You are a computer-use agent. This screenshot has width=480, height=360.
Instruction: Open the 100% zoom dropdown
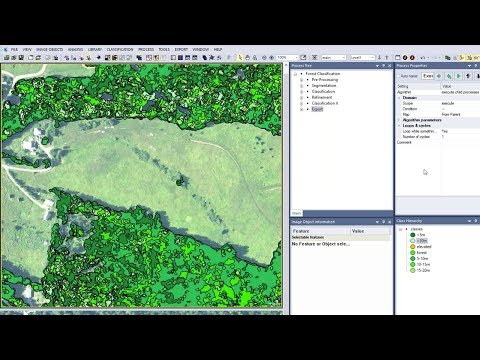[x=296, y=58]
